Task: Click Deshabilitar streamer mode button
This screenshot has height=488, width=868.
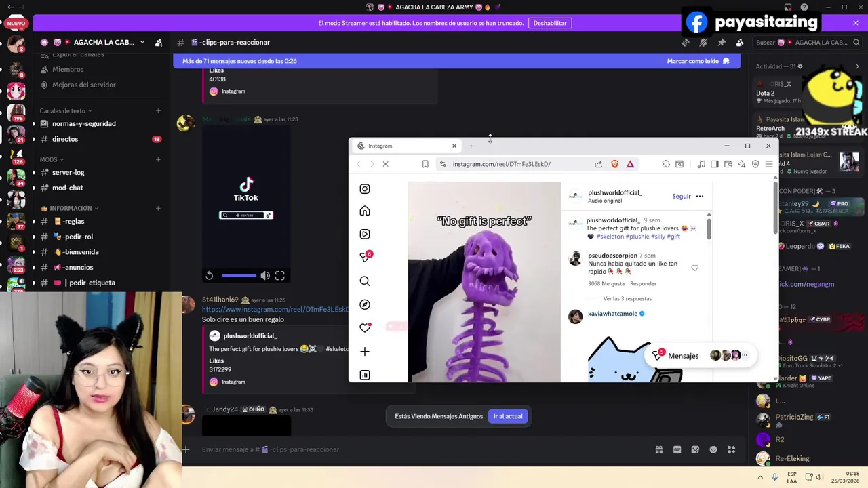Action: [x=550, y=23]
